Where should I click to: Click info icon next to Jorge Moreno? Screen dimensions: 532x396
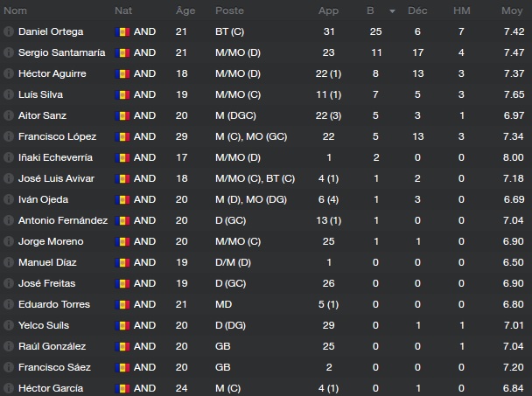9,241
